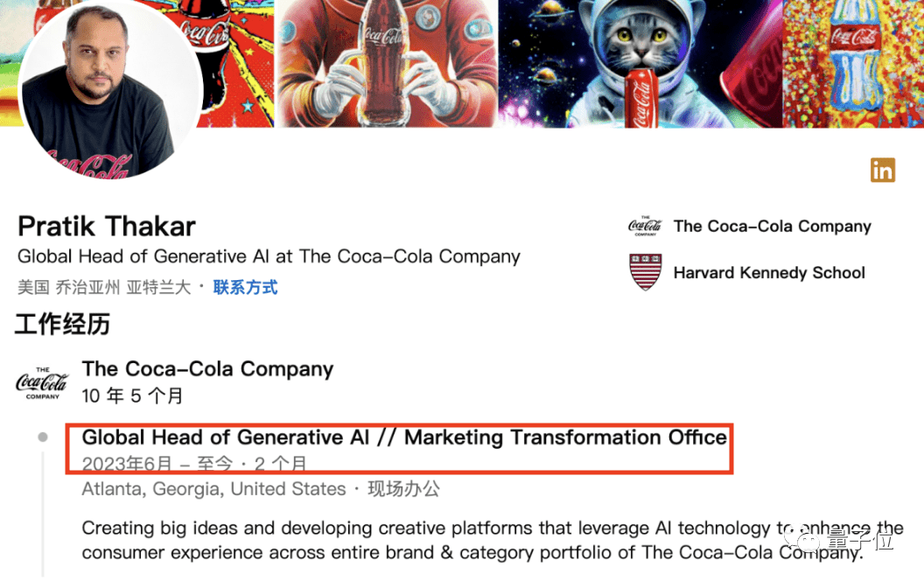Screen dimensions: 924x581
Task: Click the 现场办公 on-site label
Action: coord(403,489)
